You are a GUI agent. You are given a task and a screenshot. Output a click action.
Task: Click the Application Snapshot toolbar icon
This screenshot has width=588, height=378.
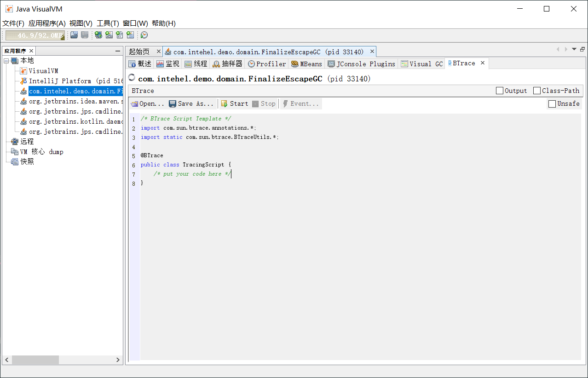pyautogui.click(x=130, y=35)
